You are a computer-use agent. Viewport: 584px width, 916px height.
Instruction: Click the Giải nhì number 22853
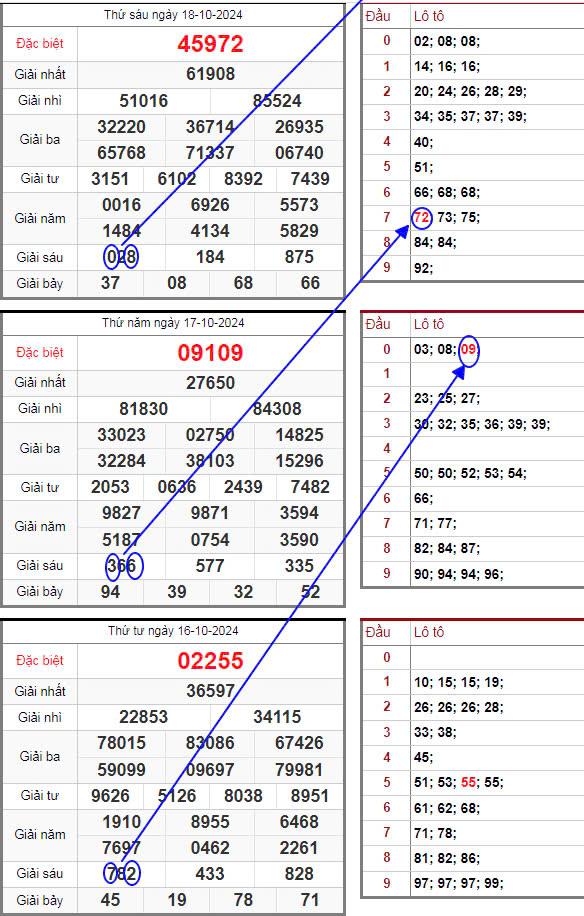point(144,717)
